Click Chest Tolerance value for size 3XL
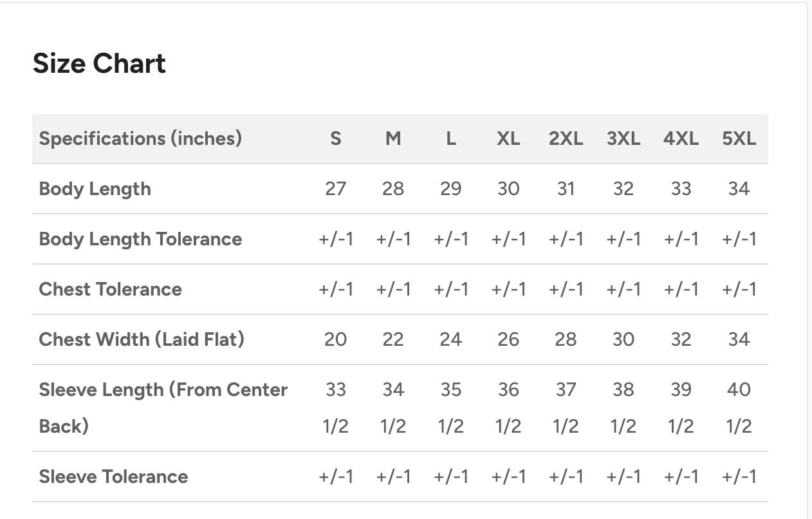 [623, 289]
